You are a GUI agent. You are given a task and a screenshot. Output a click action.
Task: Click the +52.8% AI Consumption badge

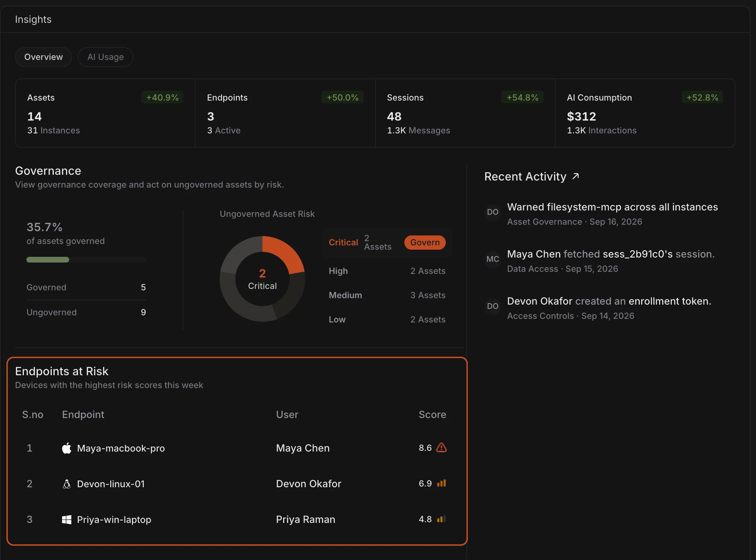coord(702,97)
